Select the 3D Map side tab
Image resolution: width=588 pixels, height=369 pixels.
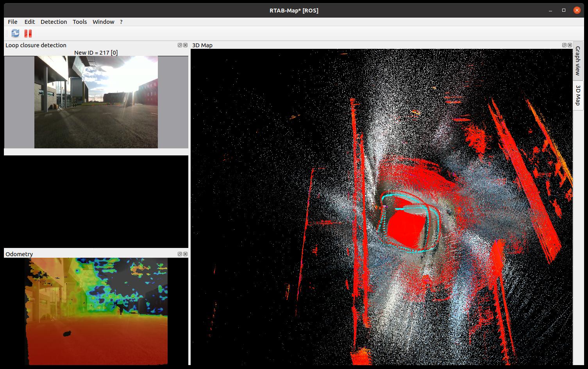point(577,95)
